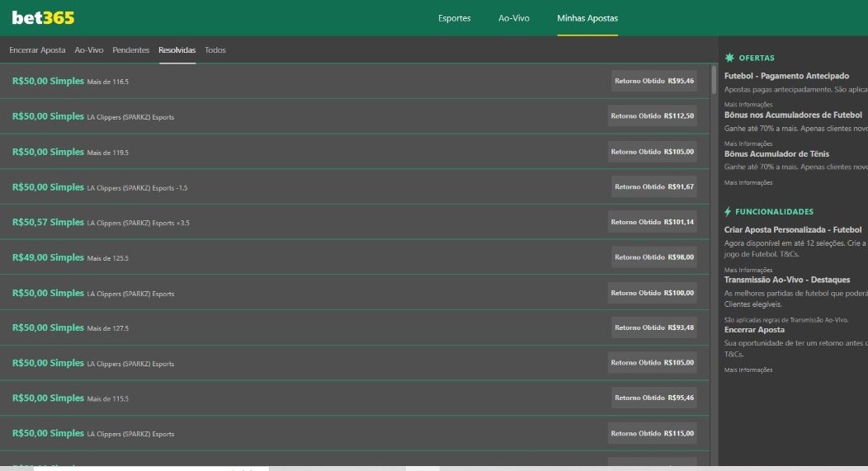Click Retorno Obtido R$95,46 for Mais de 116.5
The image size is (868, 471).
(x=653, y=81)
